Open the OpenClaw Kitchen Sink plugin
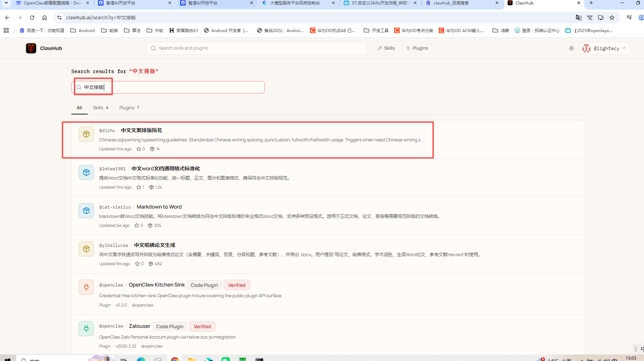 (157, 285)
